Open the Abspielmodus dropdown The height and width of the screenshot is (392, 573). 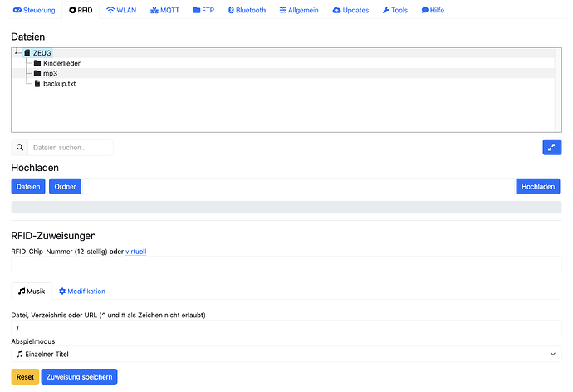coord(286,354)
